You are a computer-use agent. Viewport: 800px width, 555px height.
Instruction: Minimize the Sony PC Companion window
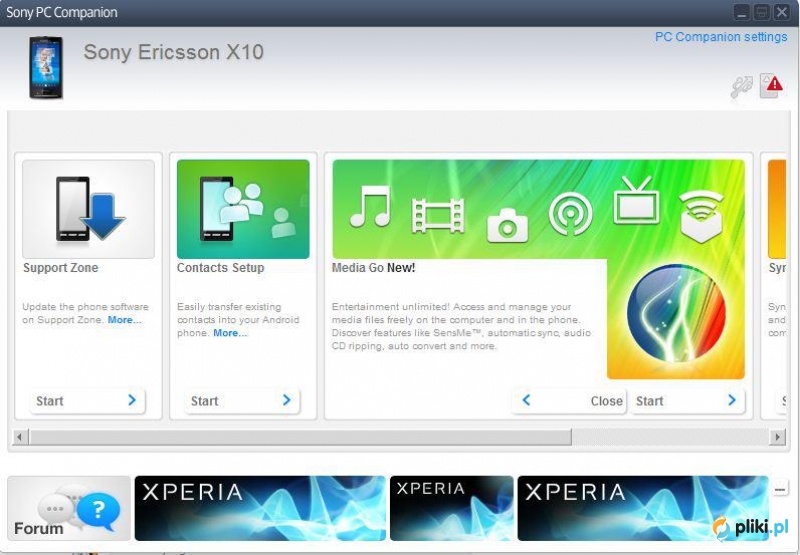click(x=742, y=12)
